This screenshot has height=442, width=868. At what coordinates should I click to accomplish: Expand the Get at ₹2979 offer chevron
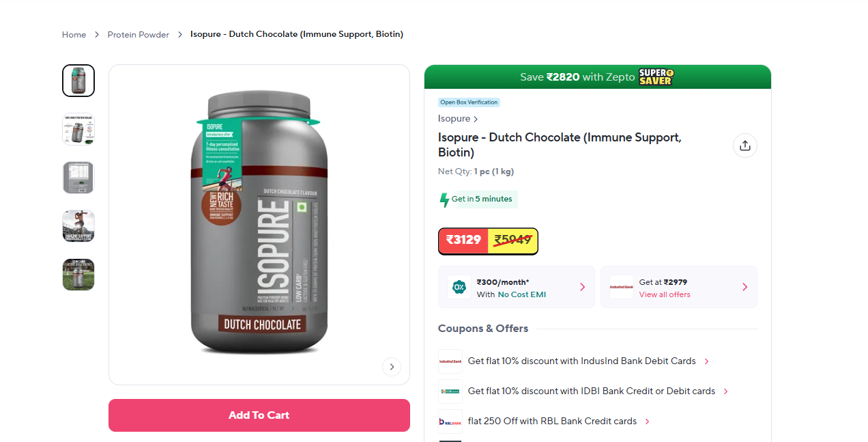coord(744,287)
